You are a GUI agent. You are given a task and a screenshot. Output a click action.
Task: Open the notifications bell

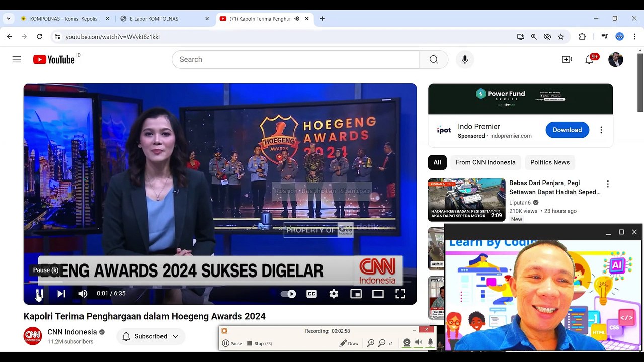(x=589, y=59)
